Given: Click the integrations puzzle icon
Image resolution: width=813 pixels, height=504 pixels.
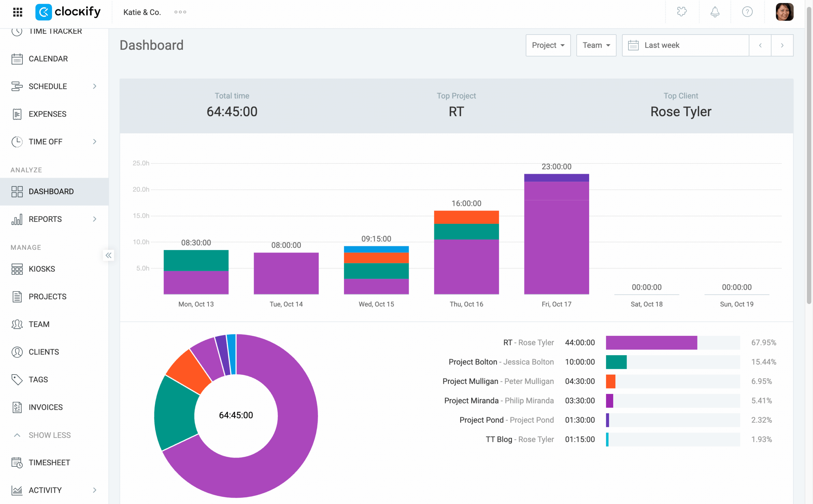Looking at the screenshot, I should pyautogui.click(x=682, y=12).
